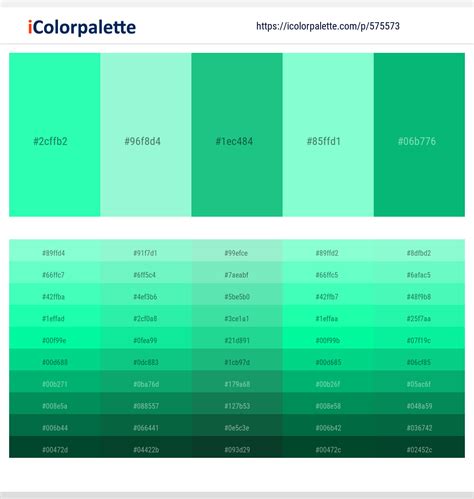Click the #89ffd4 shade cell
The image size is (474, 499).
click(55, 250)
